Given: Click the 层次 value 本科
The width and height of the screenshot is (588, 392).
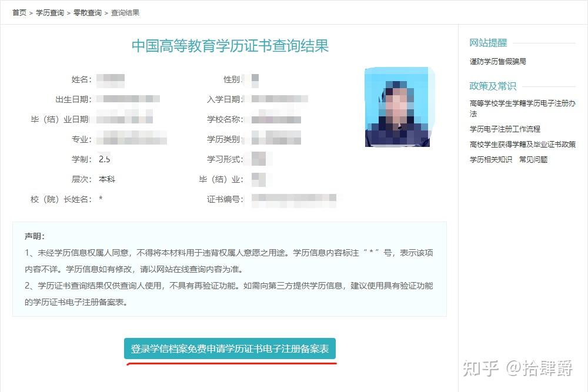Looking at the screenshot, I should click(107, 179).
